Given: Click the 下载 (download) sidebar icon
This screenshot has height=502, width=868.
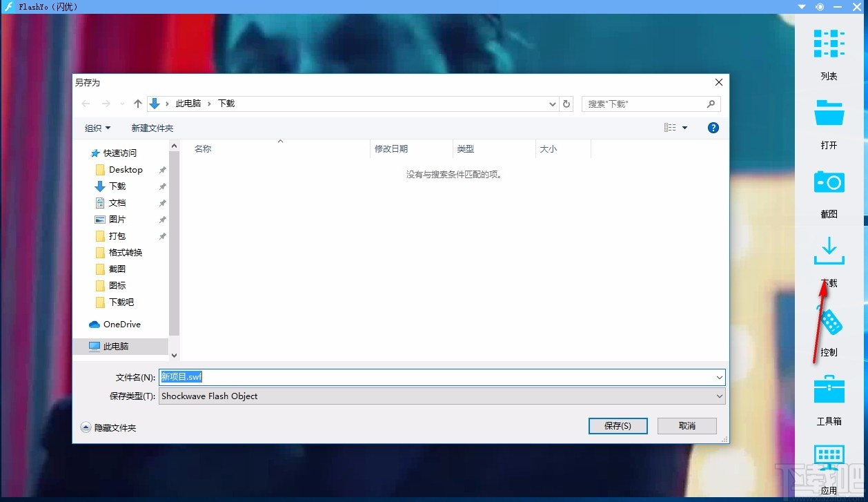Looking at the screenshot, I should [828, 251].
